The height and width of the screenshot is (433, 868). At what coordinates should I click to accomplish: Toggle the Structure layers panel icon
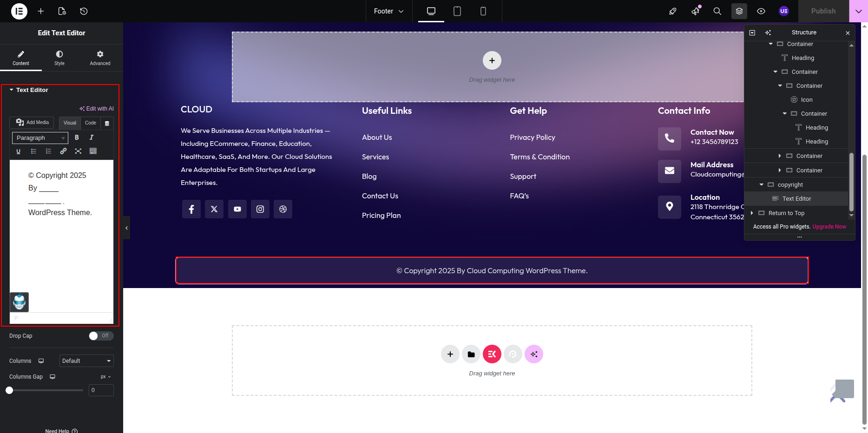pyautogui.click(x=739, y=11)
